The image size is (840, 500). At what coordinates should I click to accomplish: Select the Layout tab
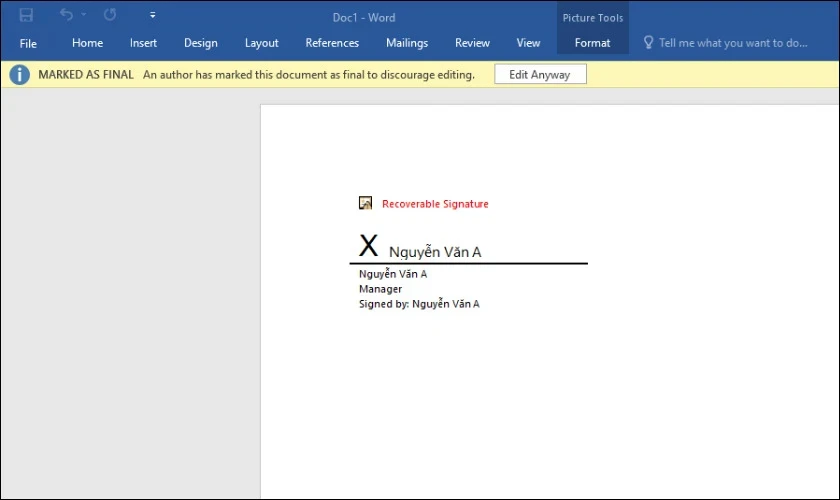click(261, 43)
